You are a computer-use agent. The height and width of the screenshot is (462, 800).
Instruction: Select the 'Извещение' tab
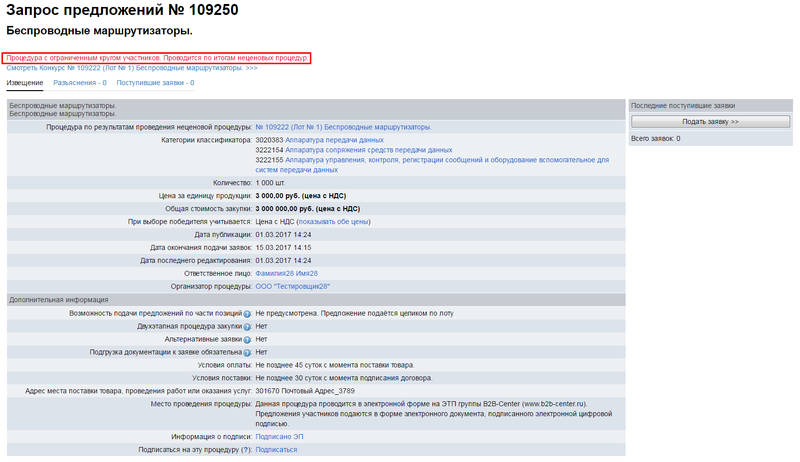pos(25,83)
